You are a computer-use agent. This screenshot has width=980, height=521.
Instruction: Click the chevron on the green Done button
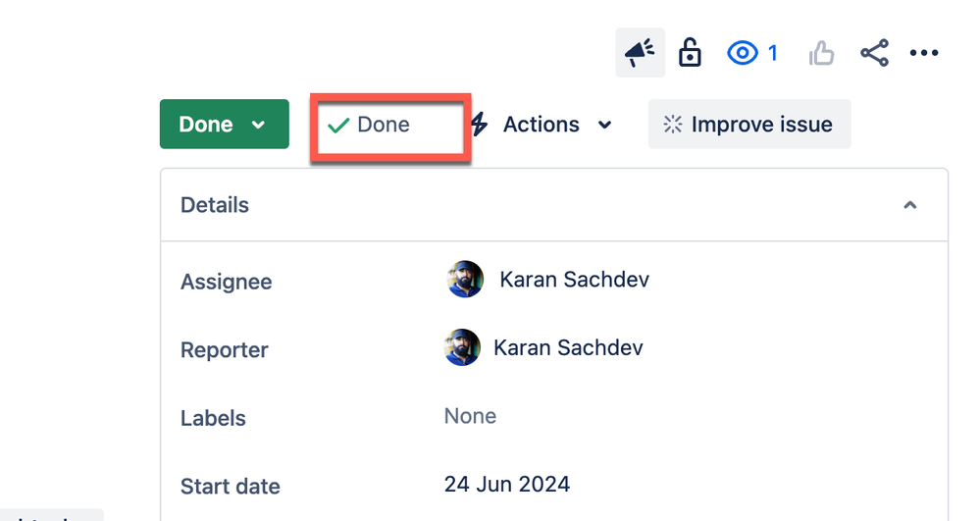[x=258, y=125]
